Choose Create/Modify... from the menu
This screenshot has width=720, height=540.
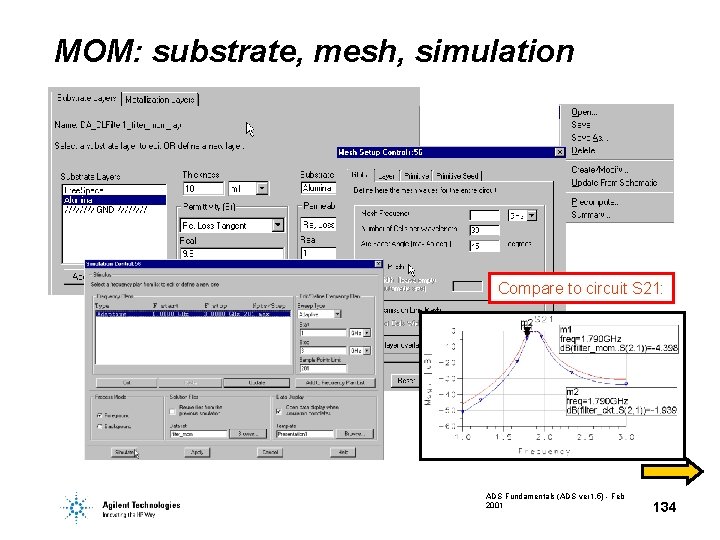599,169
